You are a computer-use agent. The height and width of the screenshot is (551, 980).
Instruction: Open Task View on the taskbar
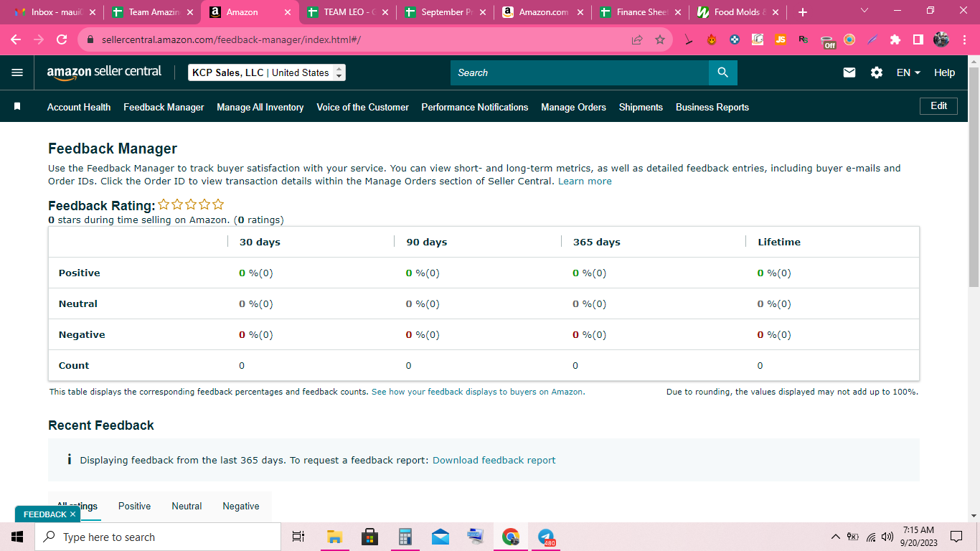[298, 537]
